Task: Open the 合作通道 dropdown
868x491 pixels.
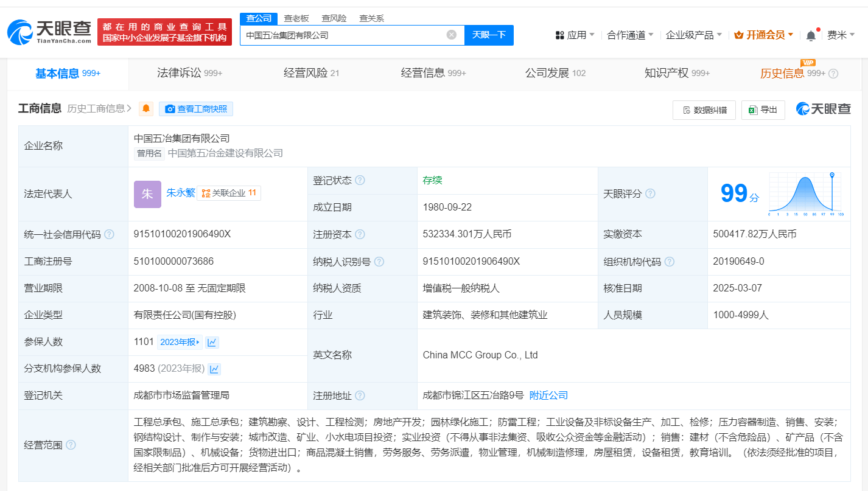Action: coord(631,35)
